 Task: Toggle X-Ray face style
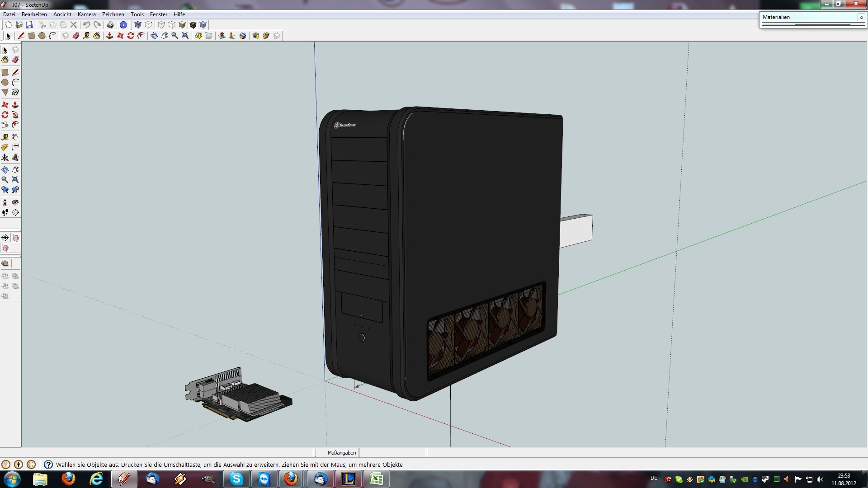[138, 25]
